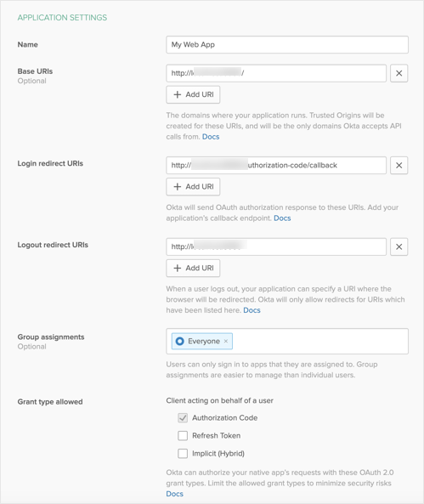Image resolution: width=424 pixels, height=504 pixels.
Task: Edit the Name field My Web App
Action: [x=287, y=45]
